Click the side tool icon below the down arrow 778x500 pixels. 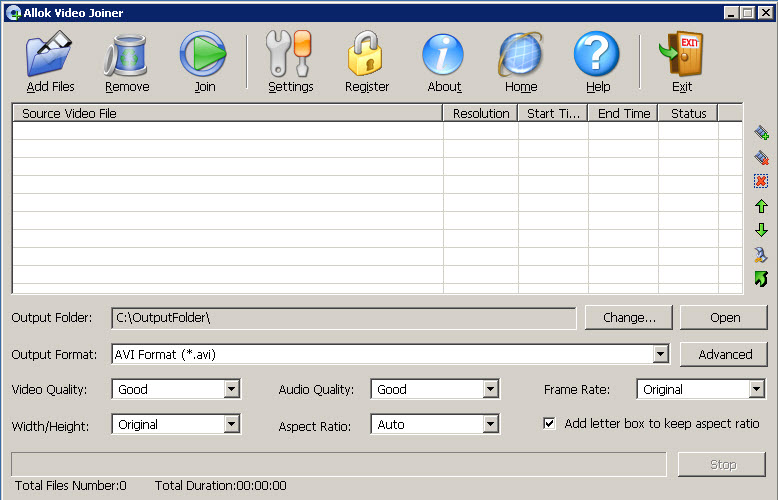[x=761, y=254]
